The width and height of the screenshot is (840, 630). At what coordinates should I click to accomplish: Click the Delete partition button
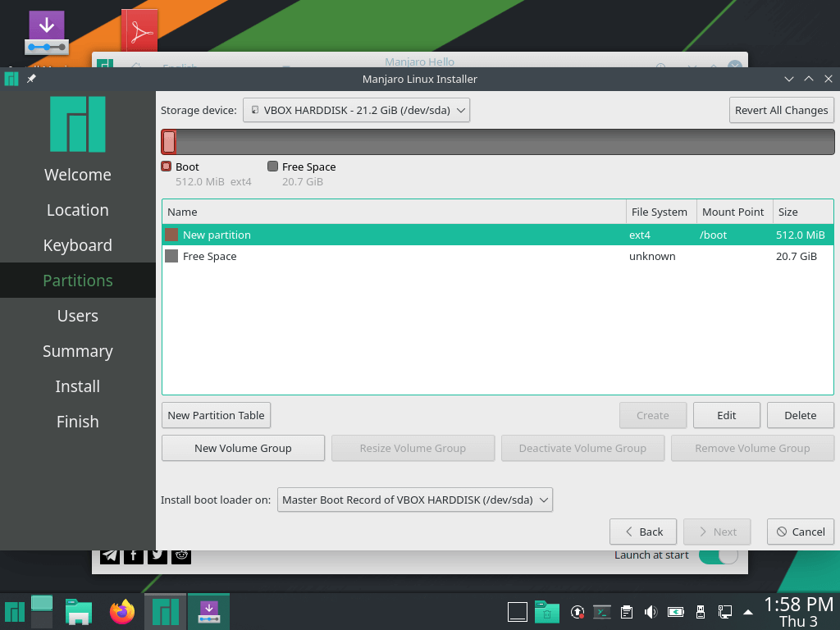[x=801, y=415]
